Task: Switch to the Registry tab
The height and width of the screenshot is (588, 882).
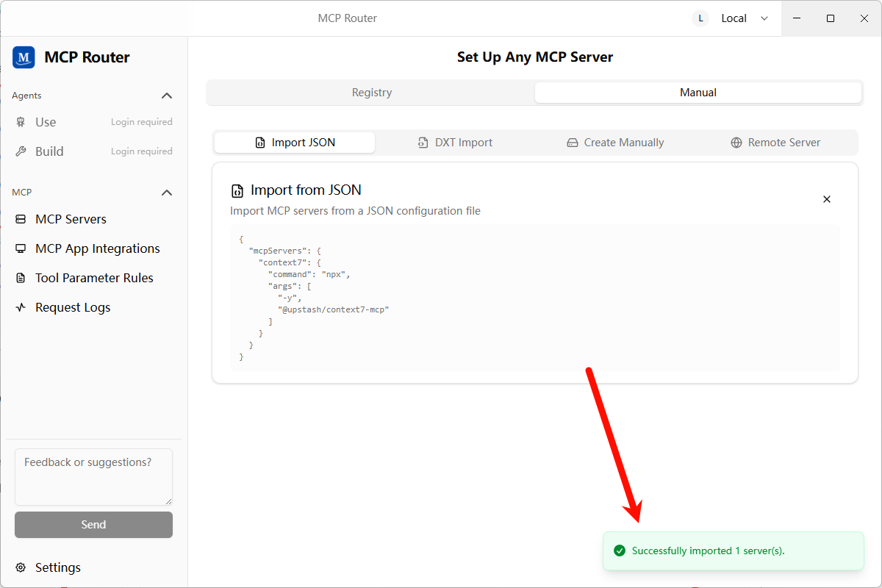Action: [x=371, y=93]
